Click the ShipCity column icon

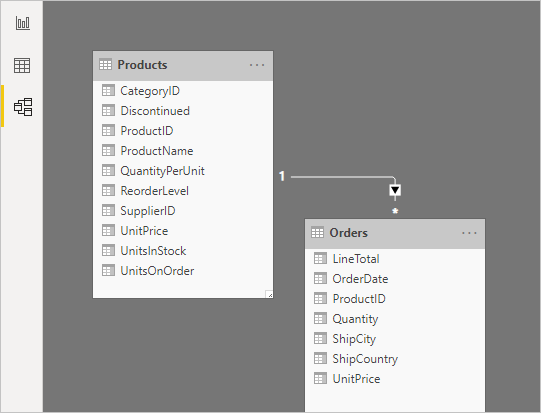320,338
